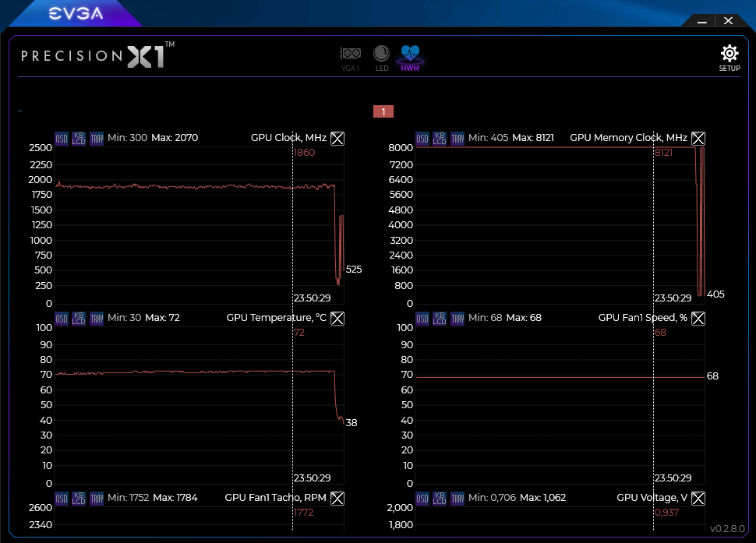Close the GPU Temperature graph
756x543 pixels.
coord(337,319)
